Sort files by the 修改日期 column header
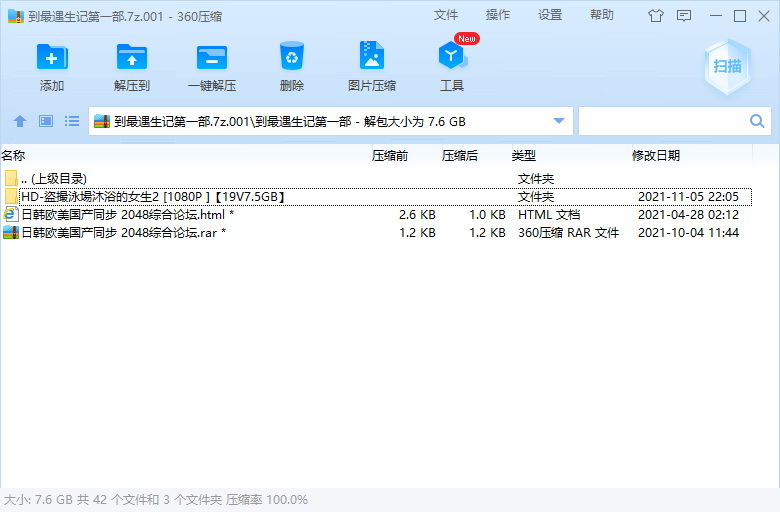 click(x=656, y=156)
